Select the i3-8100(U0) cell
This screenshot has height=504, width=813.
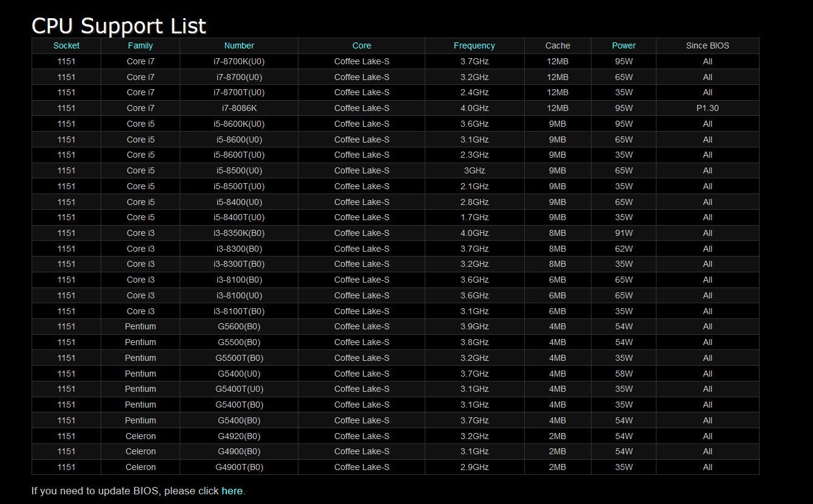(239, 295)
